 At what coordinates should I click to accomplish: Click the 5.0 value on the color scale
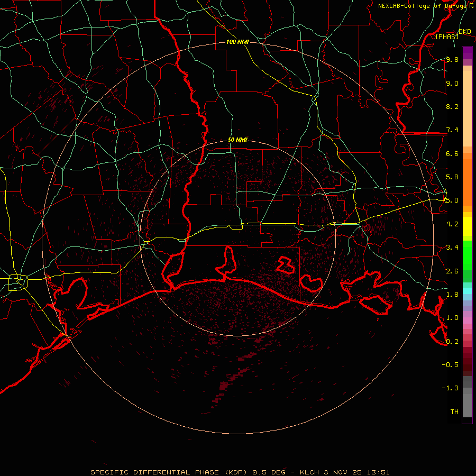click(452, 200)
